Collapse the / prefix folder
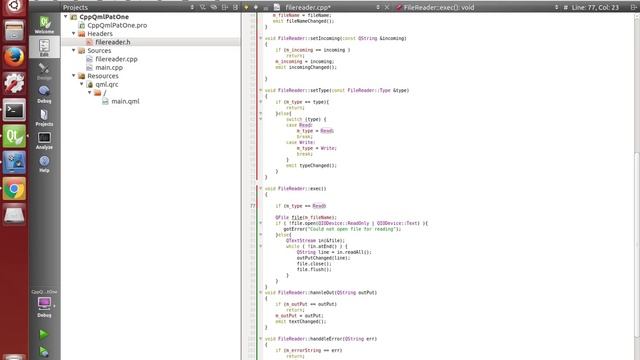The width and height of the screenshot is (640, 360). point(90,93)
